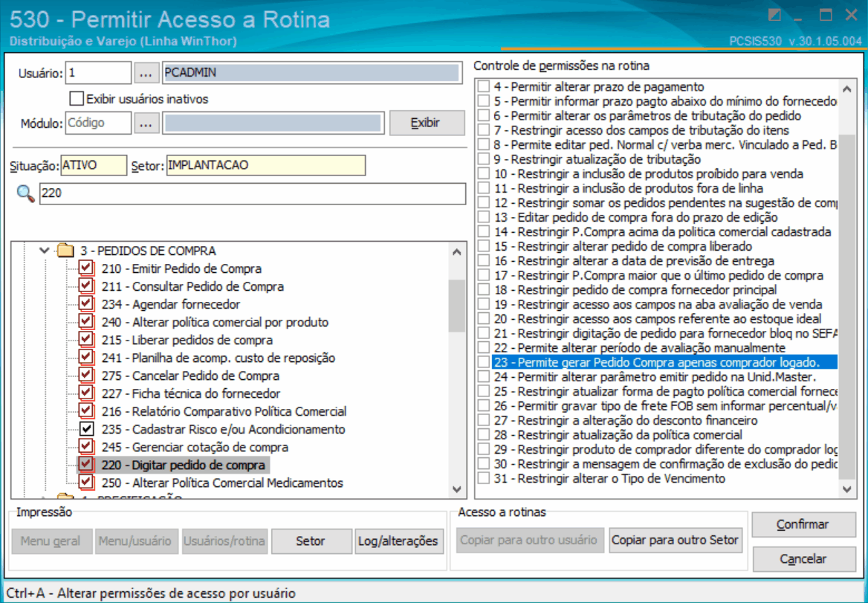The width and height of the screenshot is (868, 603).
Task: Select permission 24 - Permitir alterar parâmetro emitir pedido
Action: point(655,377)
